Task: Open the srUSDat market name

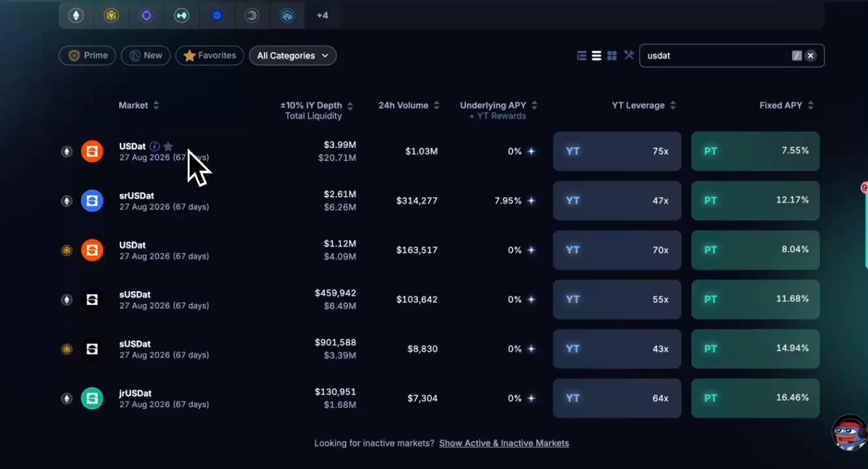Action: pyautogui.click(x=137, y=196)
